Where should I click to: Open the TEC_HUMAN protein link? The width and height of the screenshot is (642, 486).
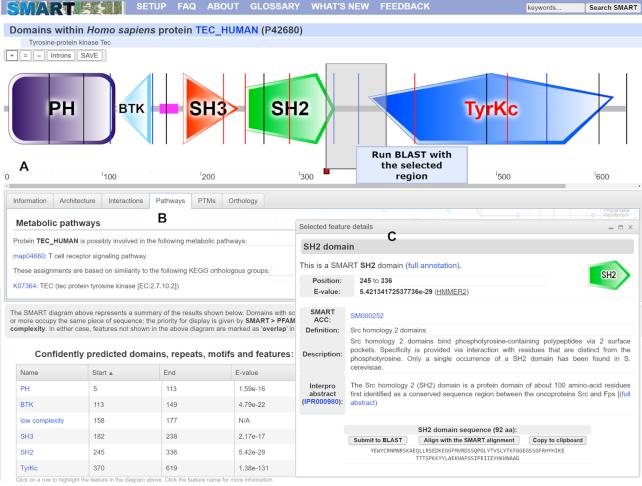(227, 30)
